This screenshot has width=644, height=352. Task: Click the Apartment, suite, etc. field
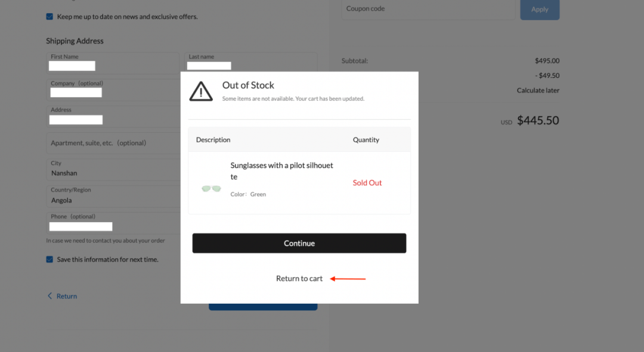click(112, 143)
